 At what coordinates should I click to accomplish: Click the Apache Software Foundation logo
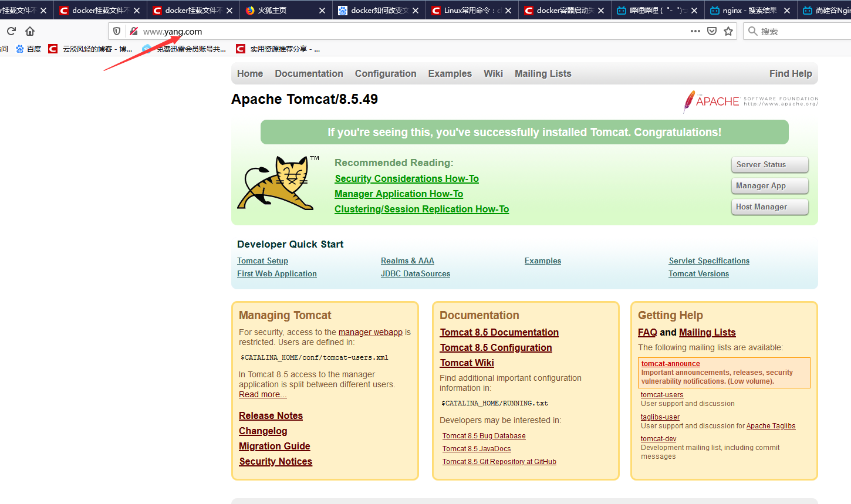point(750,102)
